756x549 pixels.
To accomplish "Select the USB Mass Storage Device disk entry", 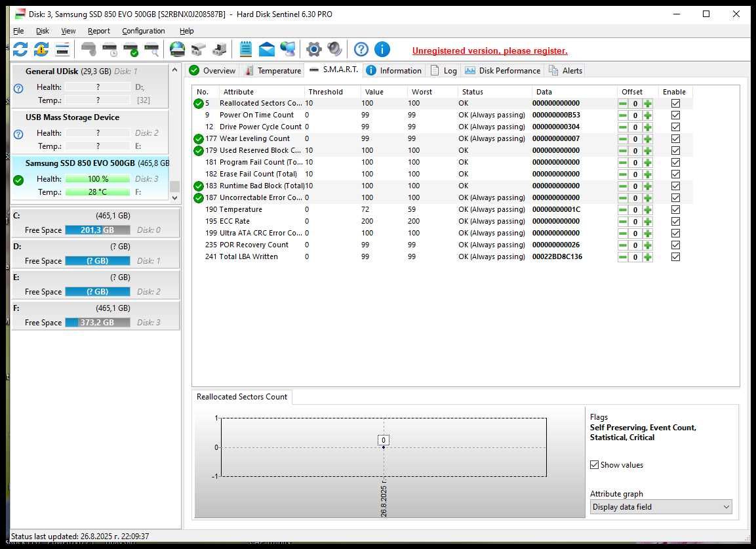I will tap(90, 132).
